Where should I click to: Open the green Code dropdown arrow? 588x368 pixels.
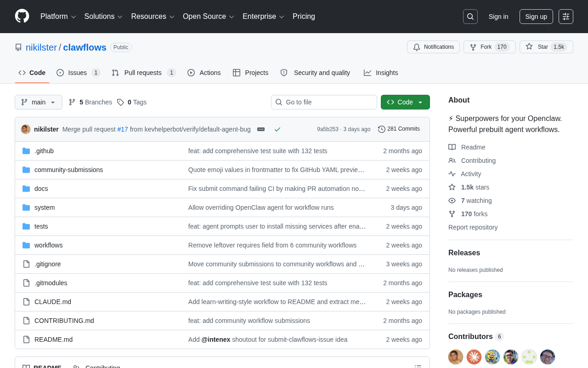pyautogui.click(x=421, y=102)
